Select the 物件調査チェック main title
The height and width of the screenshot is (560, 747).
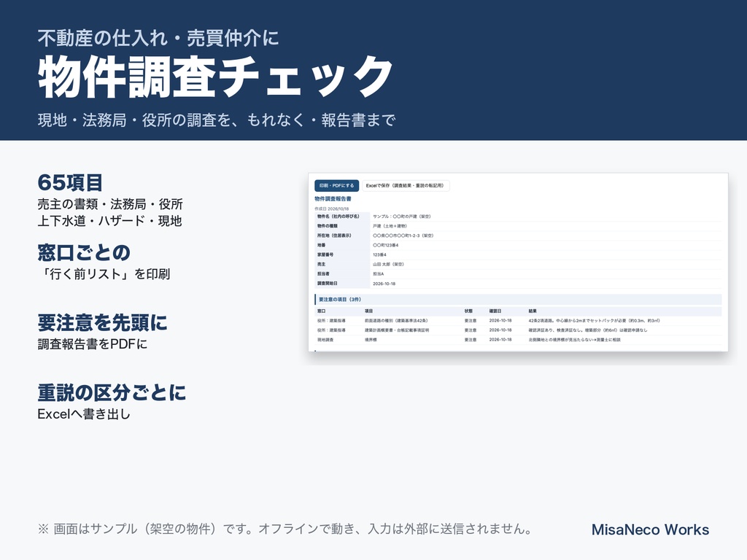[216, 77]
